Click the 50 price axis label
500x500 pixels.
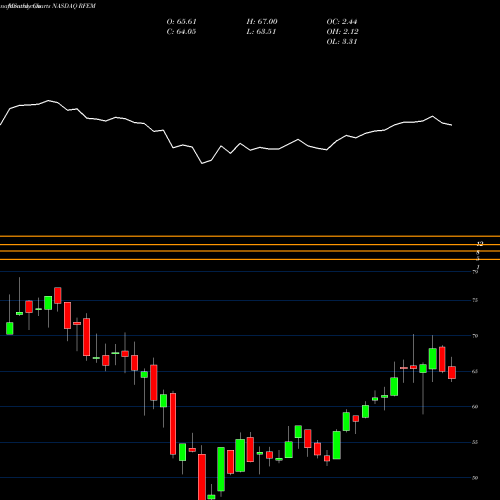[x=475, y=478]
